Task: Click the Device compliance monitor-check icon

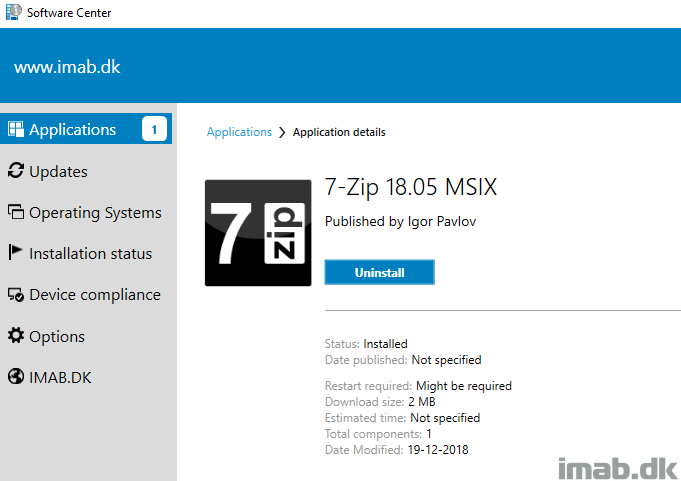Action: [16, 295]
